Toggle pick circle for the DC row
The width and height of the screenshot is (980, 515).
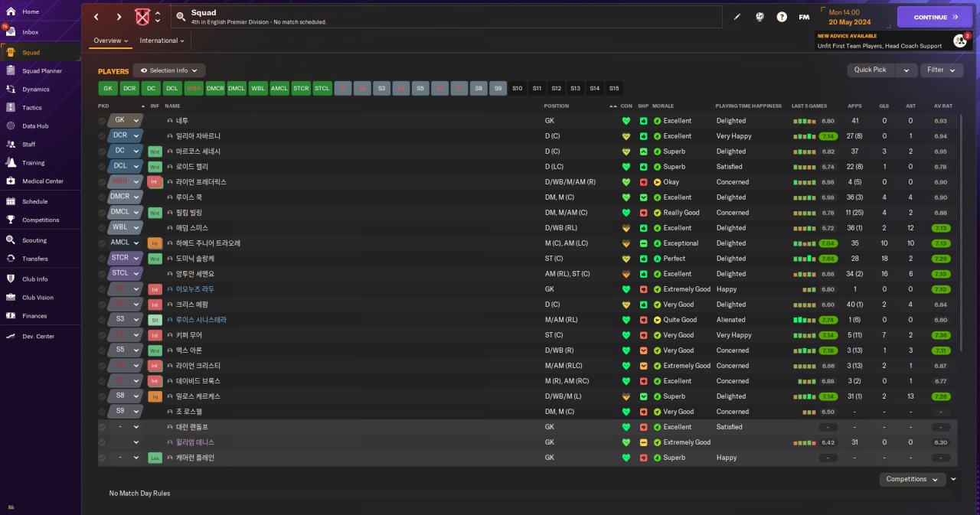[x=102, y=152]
